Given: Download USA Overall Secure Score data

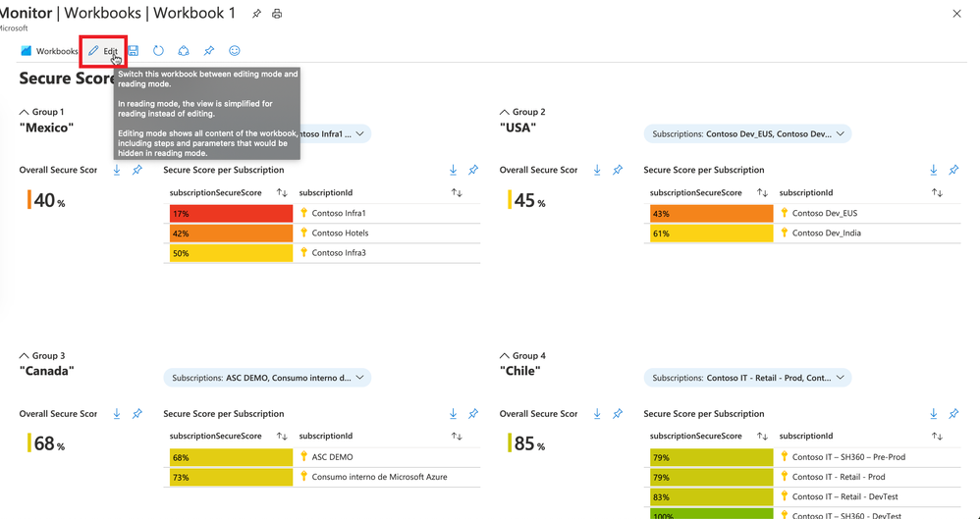Looking at the screenshot, I should click(597, 170).
